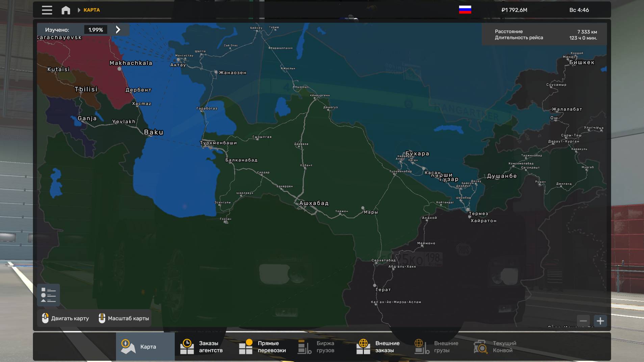This screenshot has width=644, height=362.
Task: Open the Текущий Конвой tab
Action: (498, 346)
